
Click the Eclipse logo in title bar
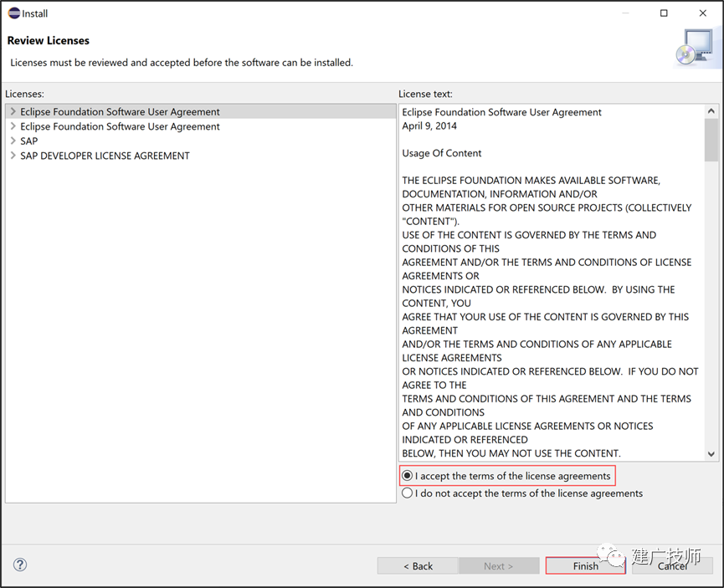click(14, 13)
